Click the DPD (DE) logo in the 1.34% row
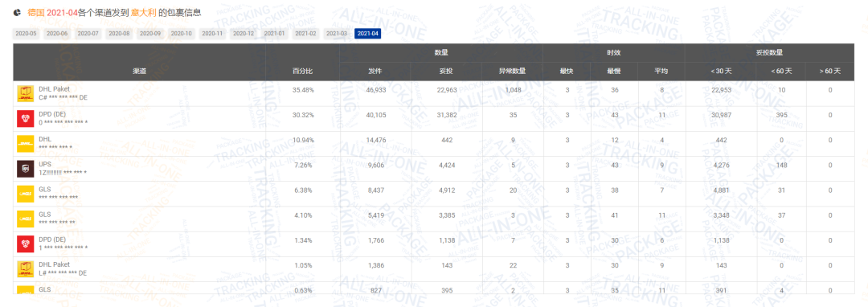 click(x=26, y=244)
